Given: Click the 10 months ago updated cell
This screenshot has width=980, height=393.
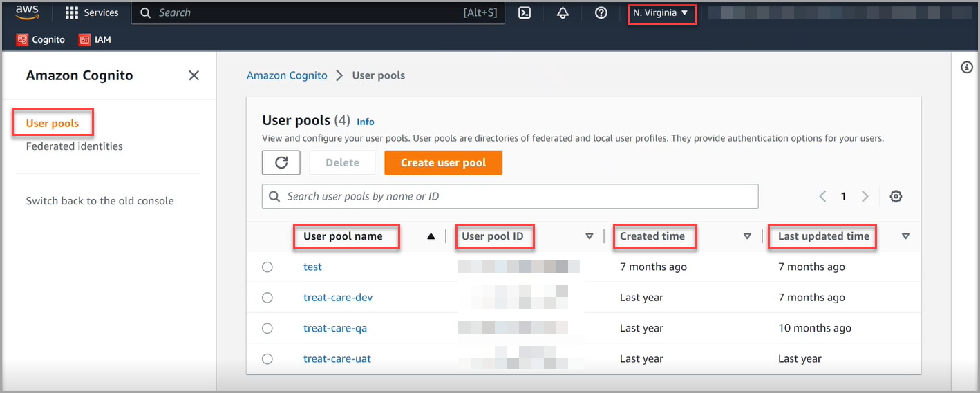Looking at the screenshot, I should click(x=815, y=328).
